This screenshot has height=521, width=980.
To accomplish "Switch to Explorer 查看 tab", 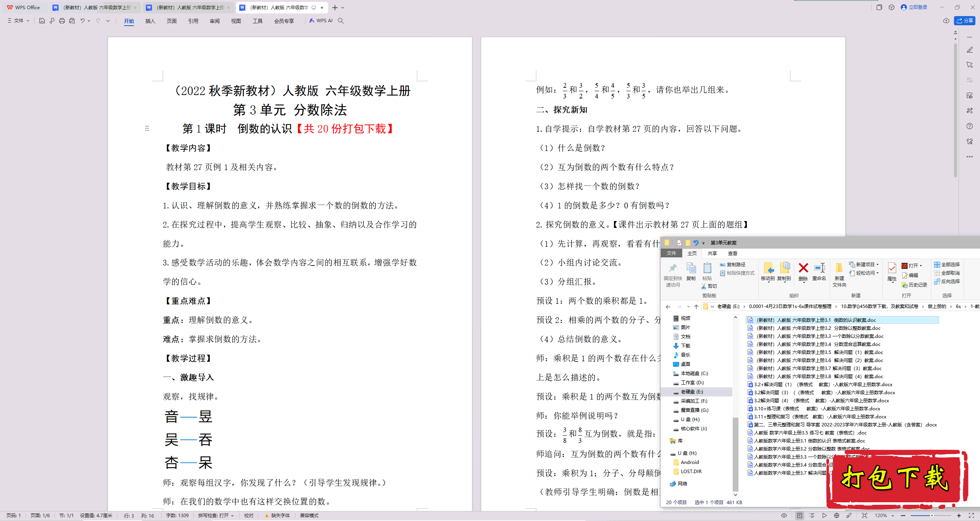I will coord(732,253).
